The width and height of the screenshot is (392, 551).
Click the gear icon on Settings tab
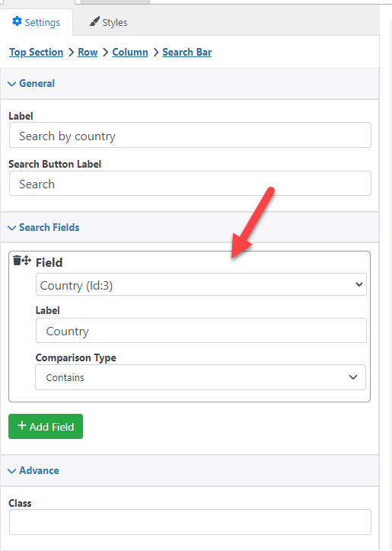click(x=17, y=21)
